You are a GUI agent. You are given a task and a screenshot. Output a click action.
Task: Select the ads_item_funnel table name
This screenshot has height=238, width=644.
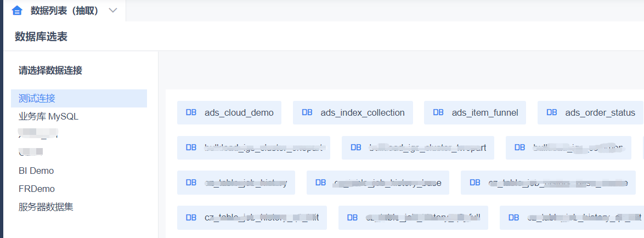point(485,112)
